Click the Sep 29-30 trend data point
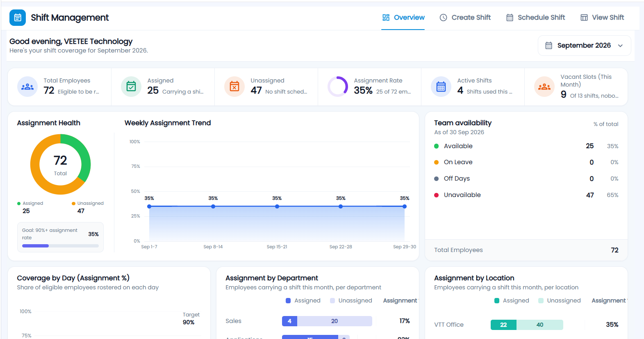Screen dimensions: 644x339 tap(405, 206)
